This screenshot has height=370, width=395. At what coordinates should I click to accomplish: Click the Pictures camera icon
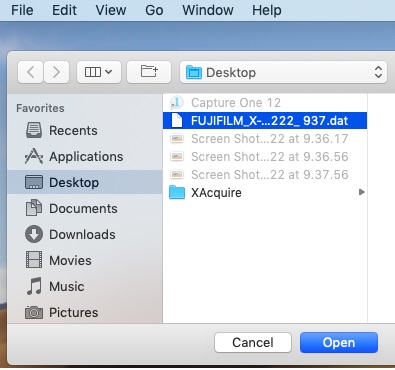point(34,312)
